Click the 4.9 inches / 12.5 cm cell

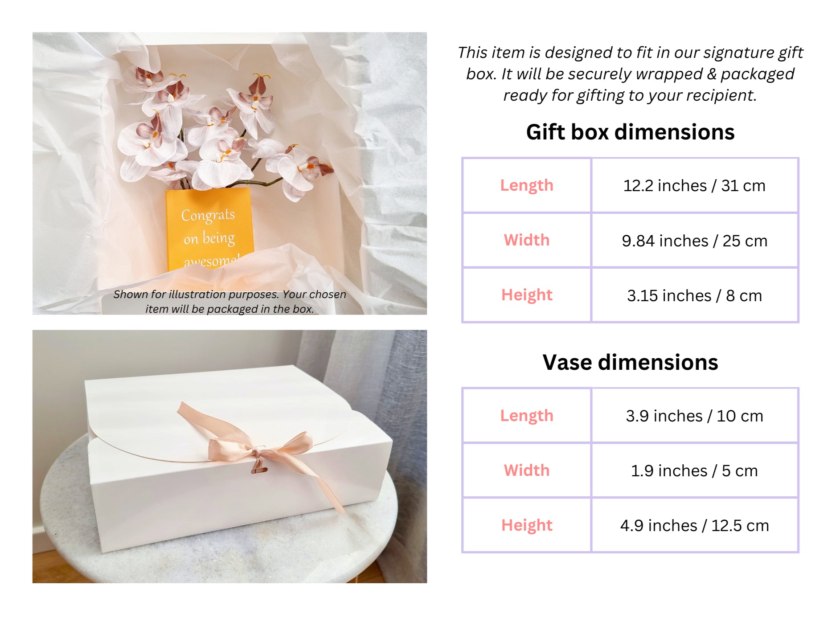[x=694, y=525]
